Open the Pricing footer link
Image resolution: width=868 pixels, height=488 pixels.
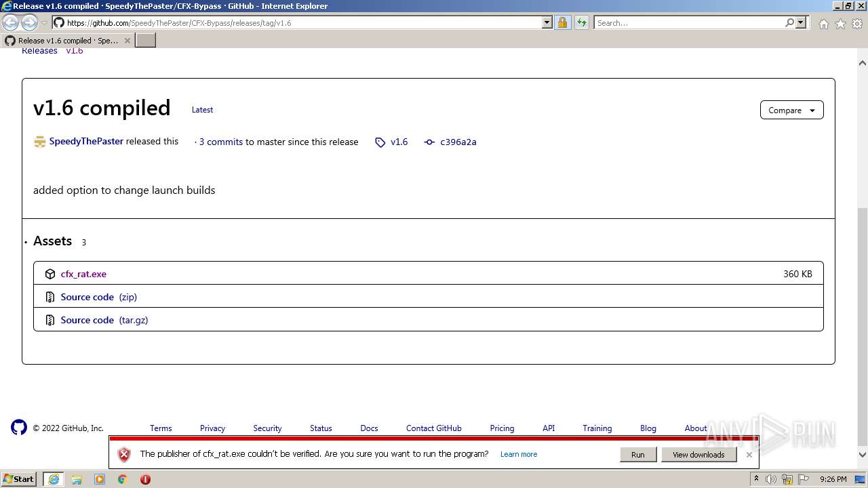pyautogui.click(x=502, y=428)
